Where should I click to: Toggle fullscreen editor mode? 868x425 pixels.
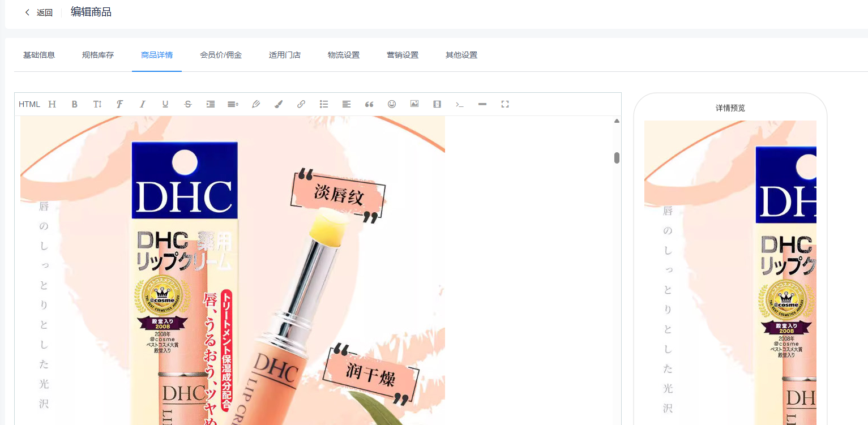(x=505, y=104)
